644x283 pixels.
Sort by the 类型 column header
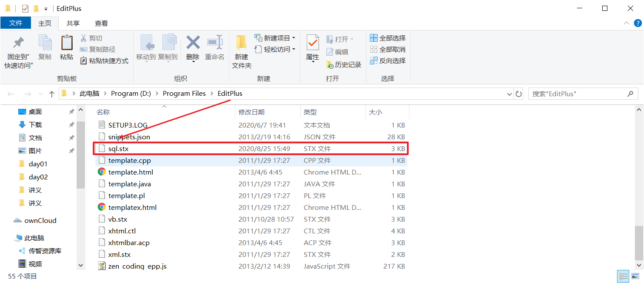pyautogui.click(x=310, y=112)
